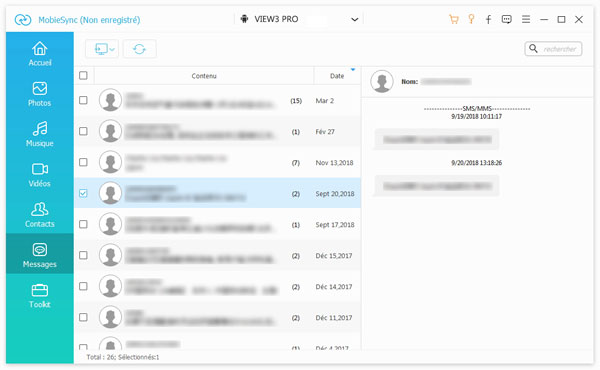Click the search magnifier icon

(x=533, y=49)
